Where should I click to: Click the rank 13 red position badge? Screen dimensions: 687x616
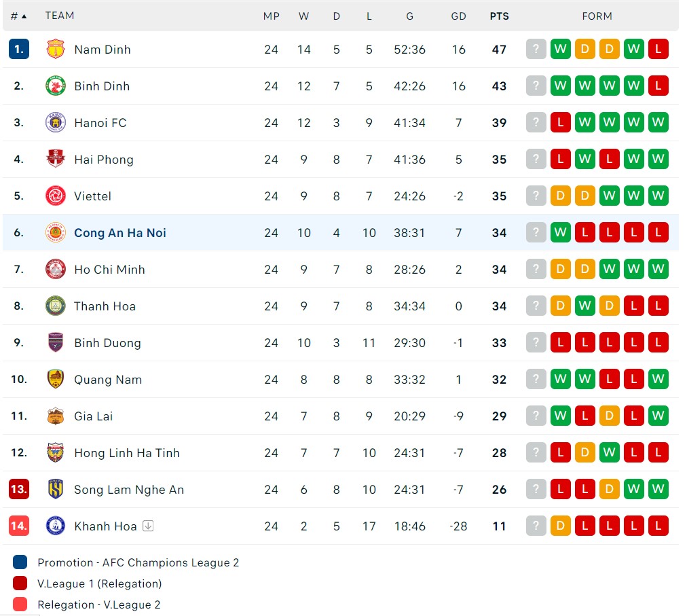coord(19,489)
